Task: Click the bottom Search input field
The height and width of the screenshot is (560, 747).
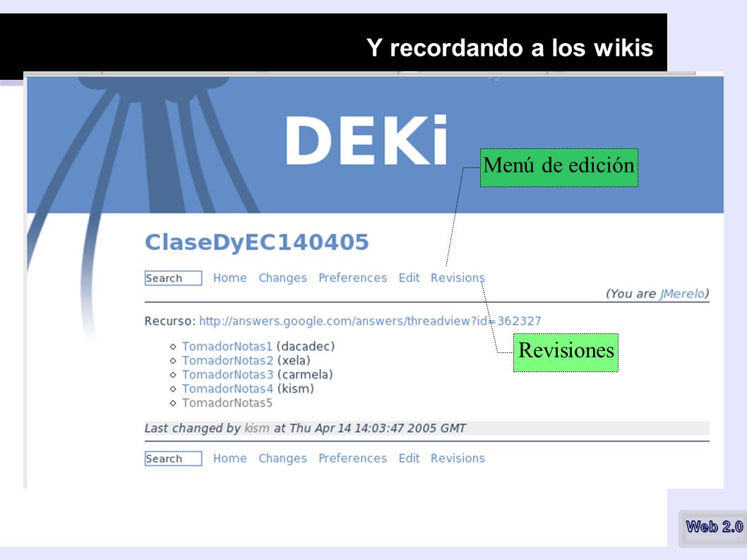Action: (173, 458)
